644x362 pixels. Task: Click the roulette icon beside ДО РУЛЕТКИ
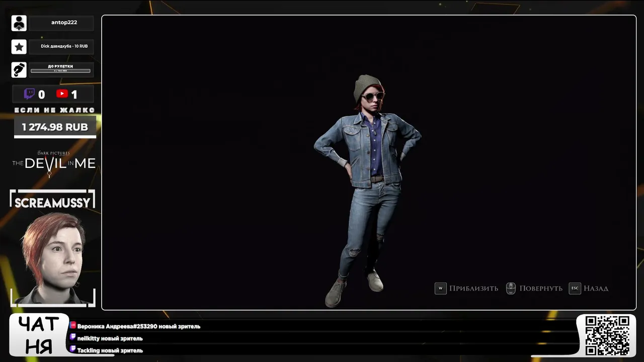tap(19, 70)
